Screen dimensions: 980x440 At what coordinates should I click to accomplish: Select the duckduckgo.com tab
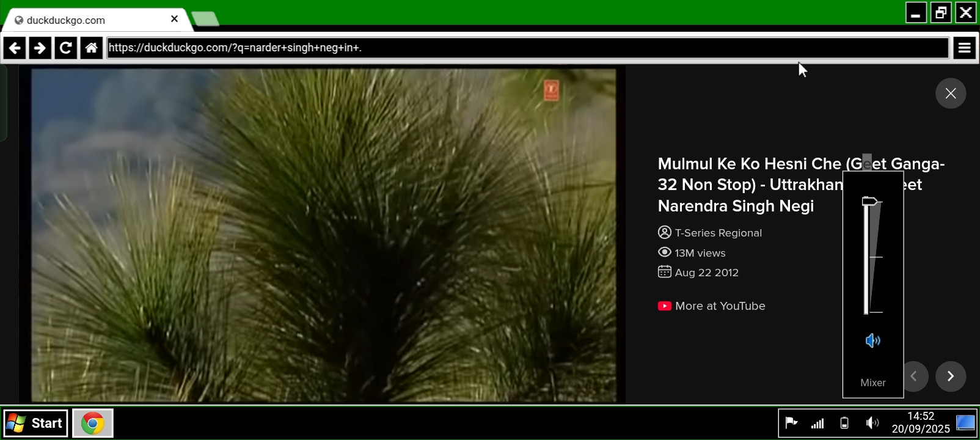pos(86,20)
